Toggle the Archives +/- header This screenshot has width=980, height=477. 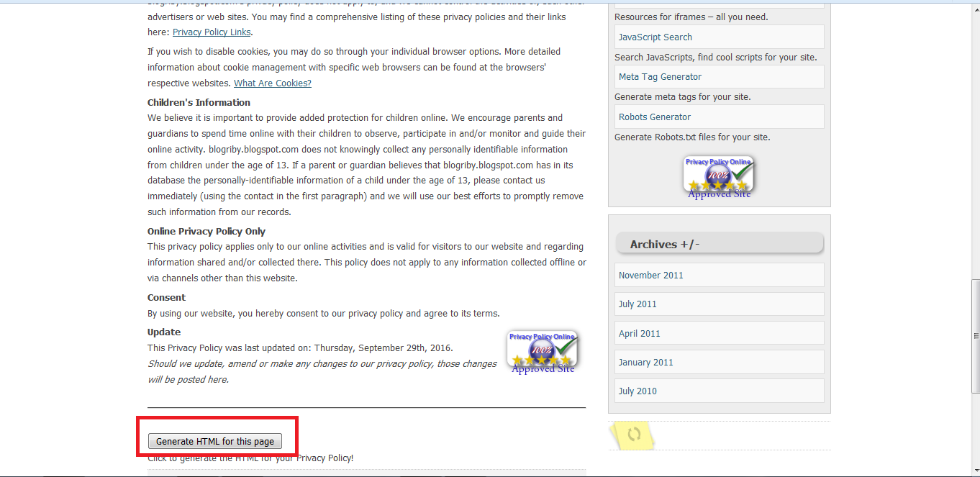719,244
